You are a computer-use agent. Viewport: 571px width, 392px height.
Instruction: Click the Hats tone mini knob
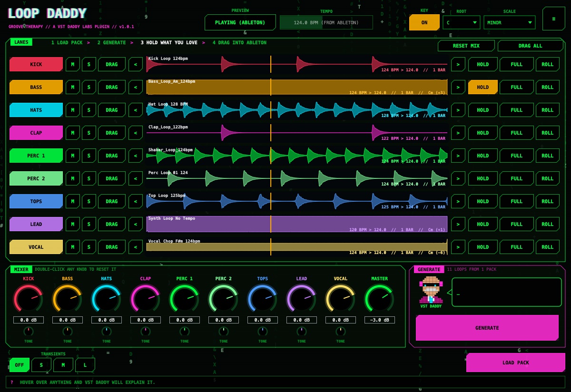(x=107, y=331)
